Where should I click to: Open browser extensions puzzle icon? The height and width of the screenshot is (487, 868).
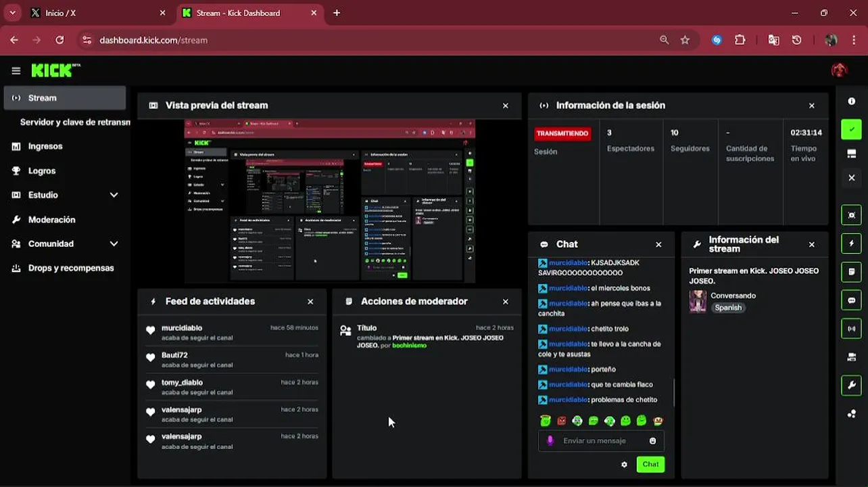(740, 41)
